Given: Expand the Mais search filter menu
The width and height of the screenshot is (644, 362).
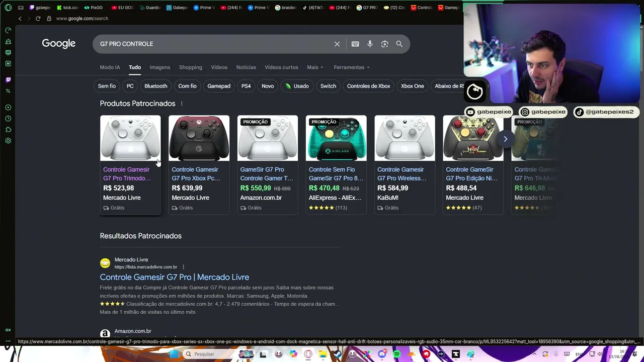Looking at the screenshot, I should pyautogui.click(x=315, y=67).
